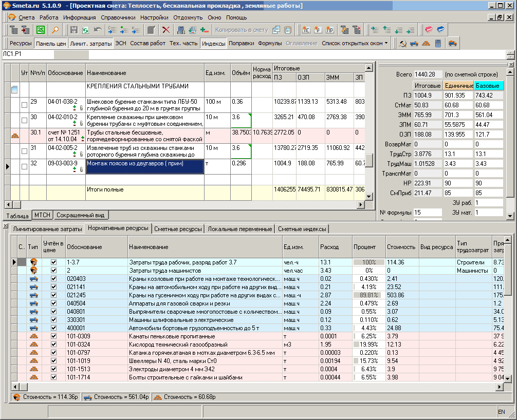This screenshot has width=517, height=420.
Task: Click the green Excel export icon
Action: pos(41,30)
